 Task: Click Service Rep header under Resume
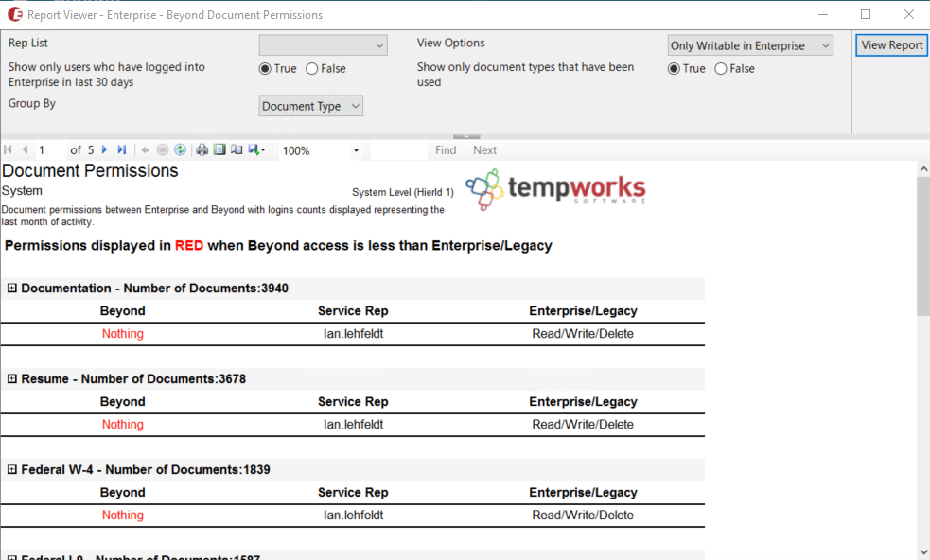pos(353,402)
